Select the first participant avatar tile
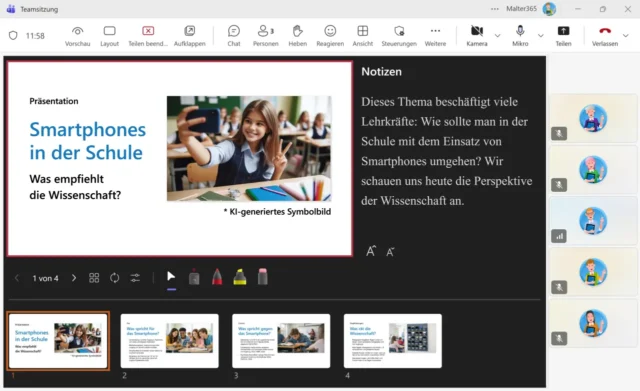Screen dimensions: 640x391 pyautogui.click(x=593, y=118)
